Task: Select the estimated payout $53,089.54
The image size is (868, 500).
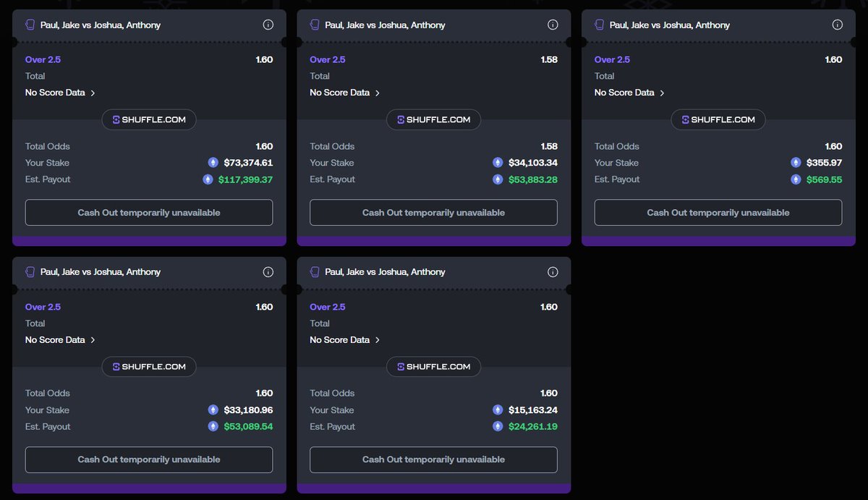Action: [248, 426]
